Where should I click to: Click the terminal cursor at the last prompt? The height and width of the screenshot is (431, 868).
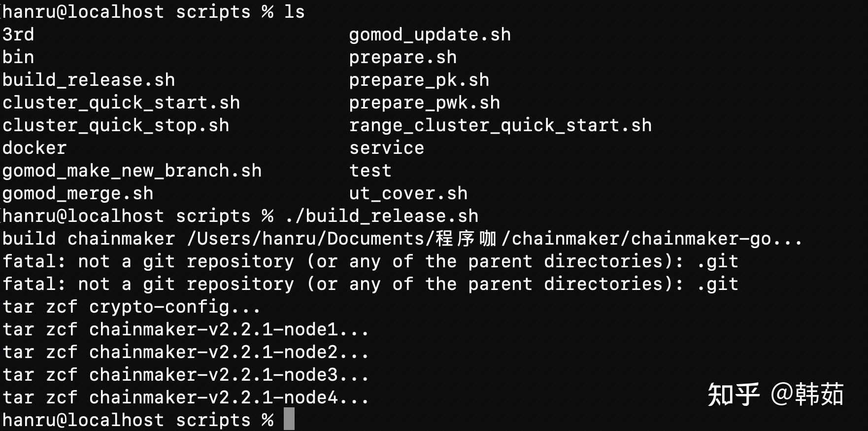point(289,419)
